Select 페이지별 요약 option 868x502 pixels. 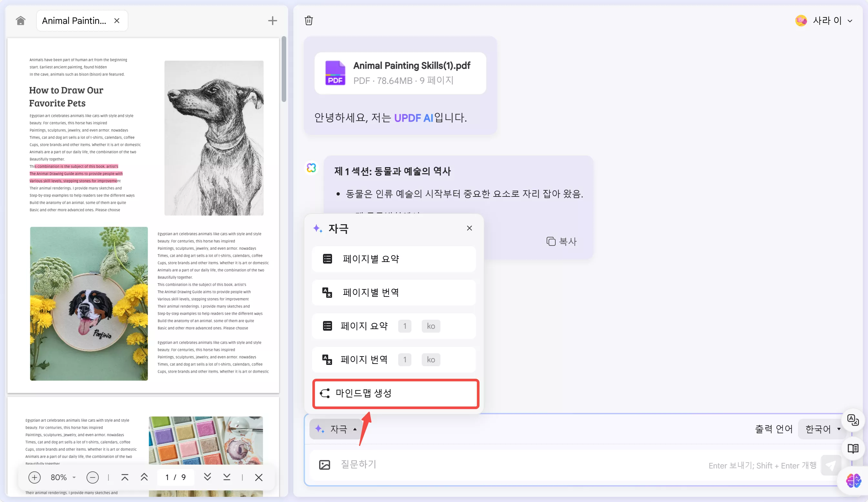click(394, 259)
